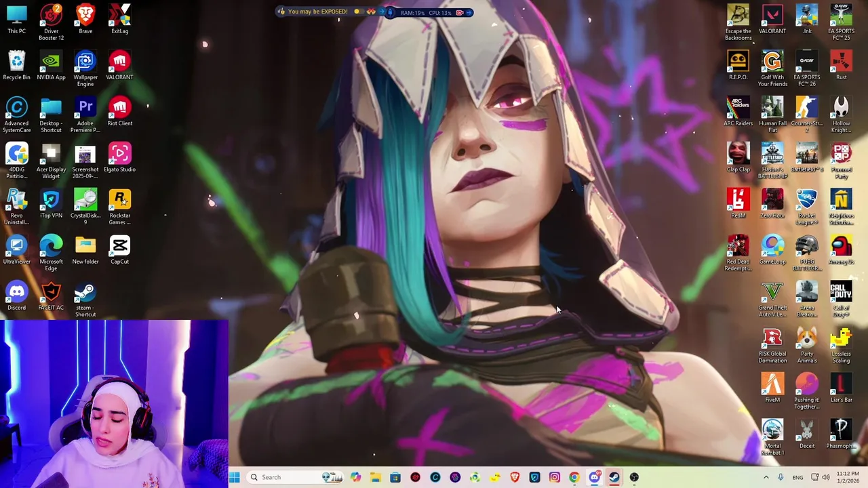Launch ARC Raiders shortcut
Viewport: 868px width, 488px height.
click(x=738, y=111)
